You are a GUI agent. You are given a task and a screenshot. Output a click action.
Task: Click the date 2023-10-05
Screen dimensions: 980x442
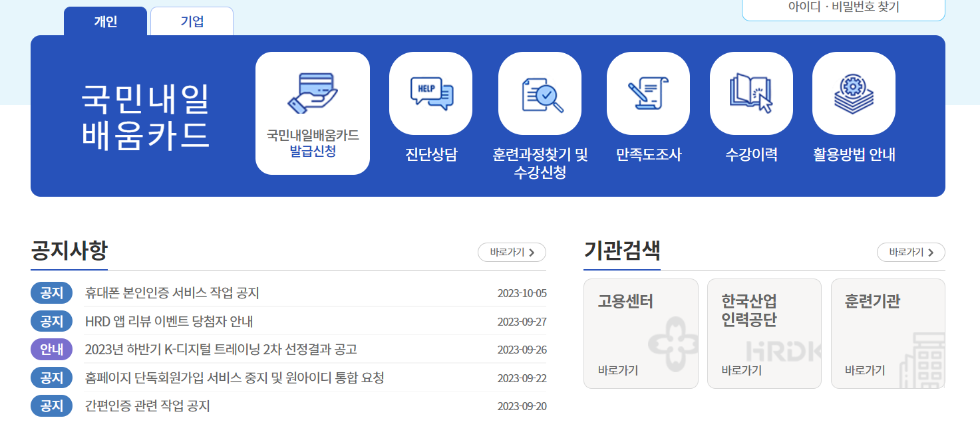522,294
